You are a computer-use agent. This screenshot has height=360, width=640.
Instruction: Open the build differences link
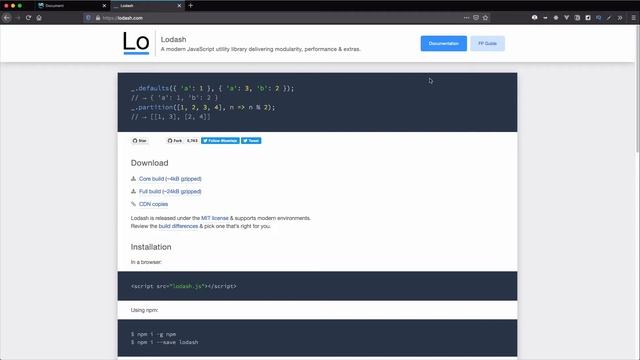(x=178, y=226)
